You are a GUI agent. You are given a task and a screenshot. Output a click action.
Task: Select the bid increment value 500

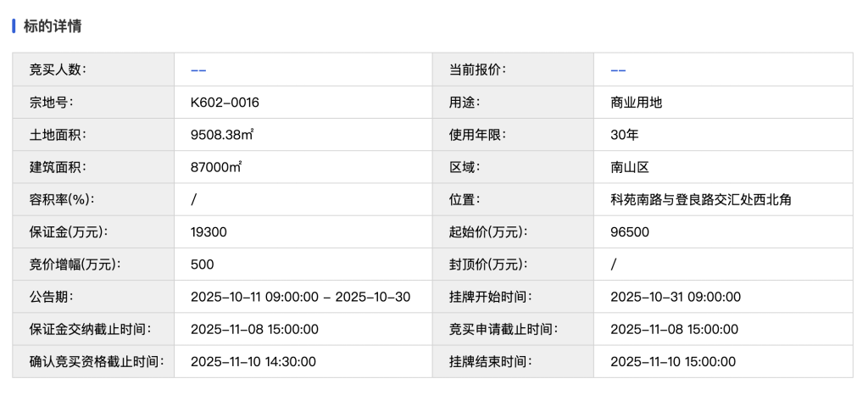click(x=203, y=264)
